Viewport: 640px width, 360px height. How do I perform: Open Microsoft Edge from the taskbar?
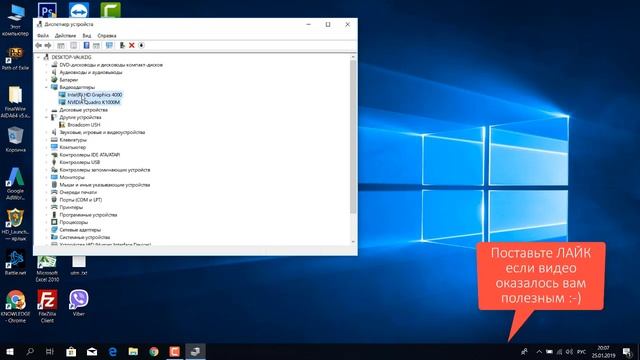point(113,351)
